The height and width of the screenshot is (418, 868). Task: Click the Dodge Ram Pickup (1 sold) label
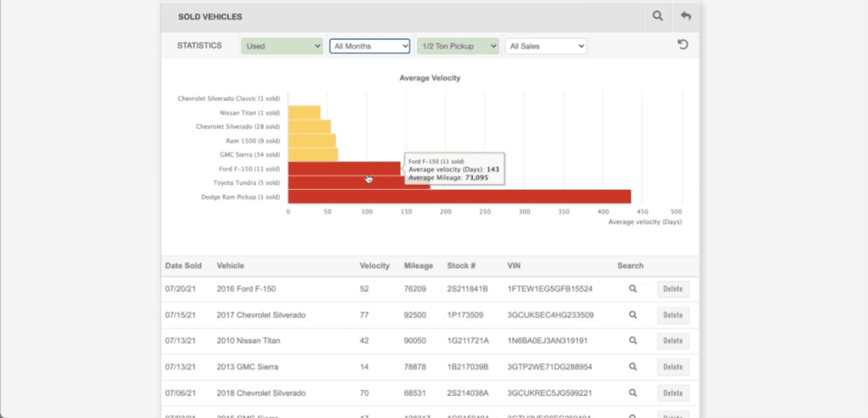click(240, 197)
